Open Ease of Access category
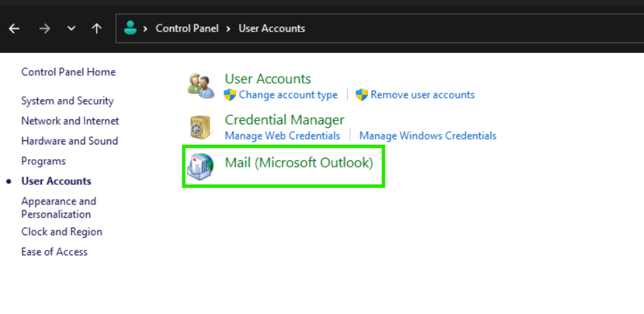The height and width of the screenshot is (314, 644). (54, 252)
